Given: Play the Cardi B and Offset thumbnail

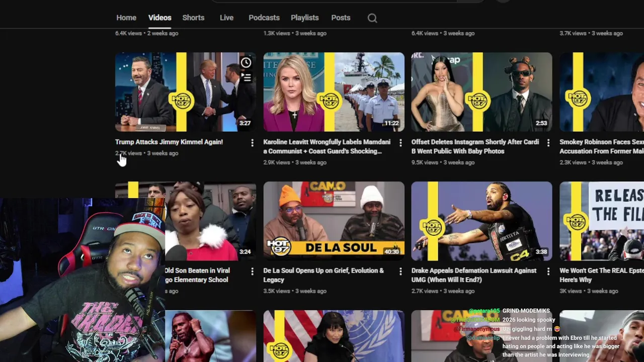Looking at the screenshot, I should [x=481, y=92].
